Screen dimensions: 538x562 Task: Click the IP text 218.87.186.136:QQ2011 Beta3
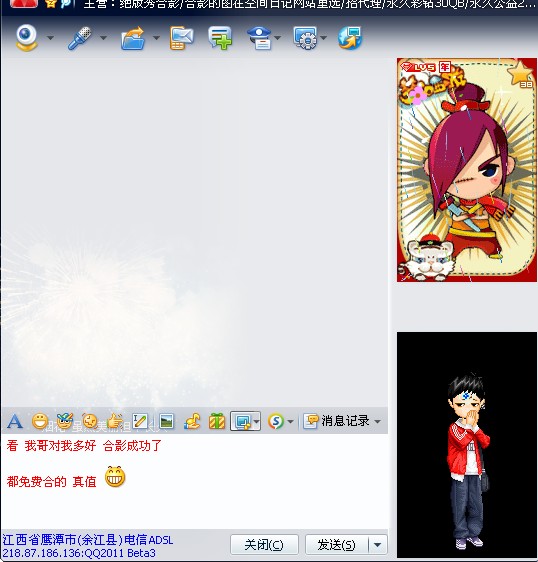pos(79,553)
